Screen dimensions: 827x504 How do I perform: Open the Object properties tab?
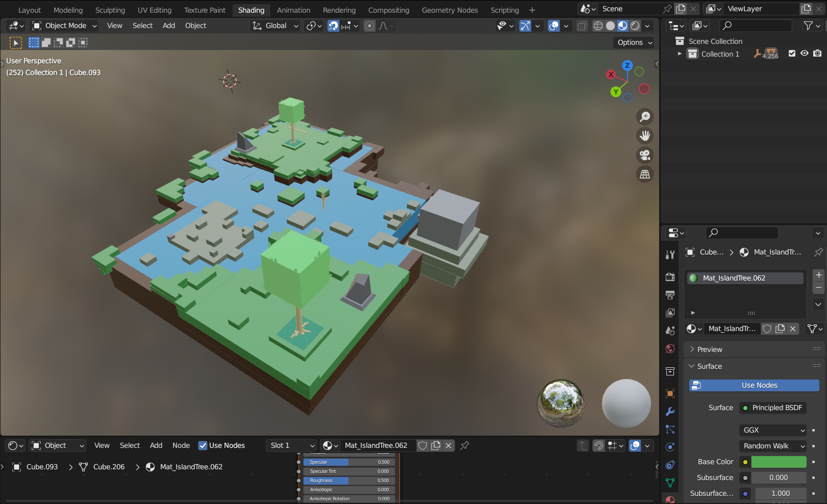point(670,393)
